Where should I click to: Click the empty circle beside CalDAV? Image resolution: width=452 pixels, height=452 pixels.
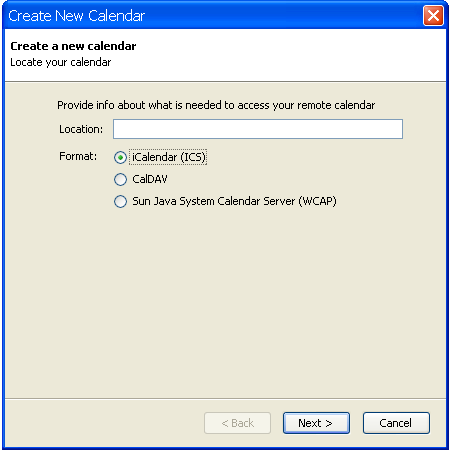pyautogui.click(x=120, y=179)
